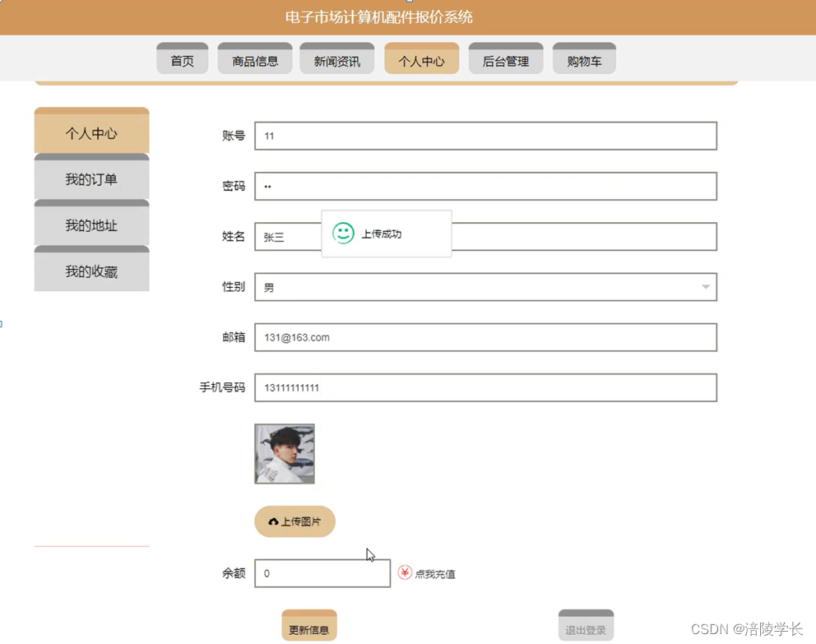Click the 更新信息 update button

308,626
